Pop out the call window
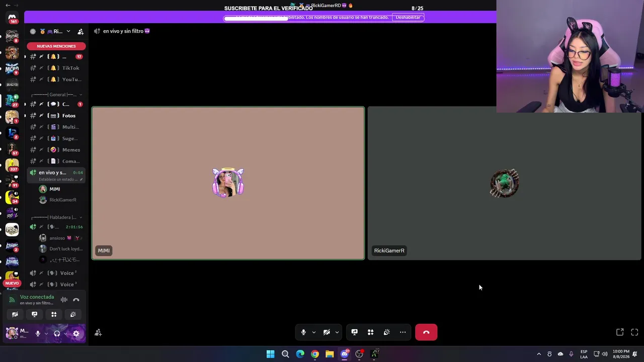The image size is (644, 362). tap(620, 332)
